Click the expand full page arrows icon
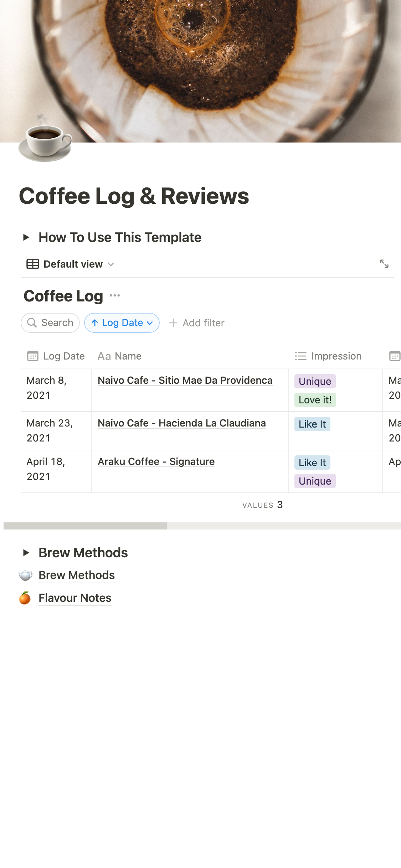Viewport: 401px width, 868px height. tap(384, 264)
